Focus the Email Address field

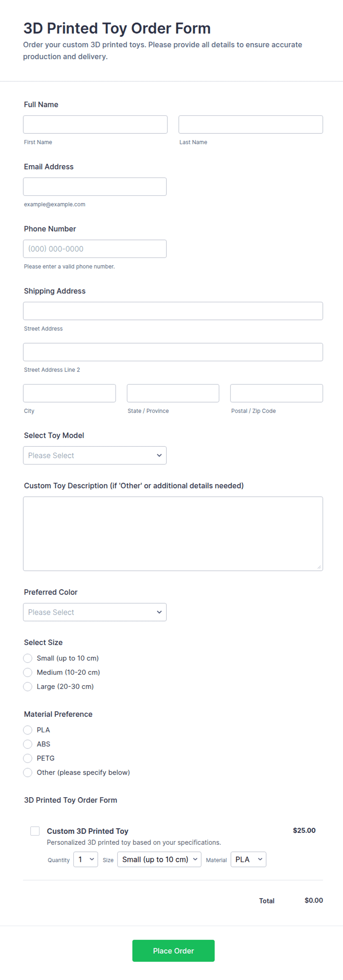95,187
